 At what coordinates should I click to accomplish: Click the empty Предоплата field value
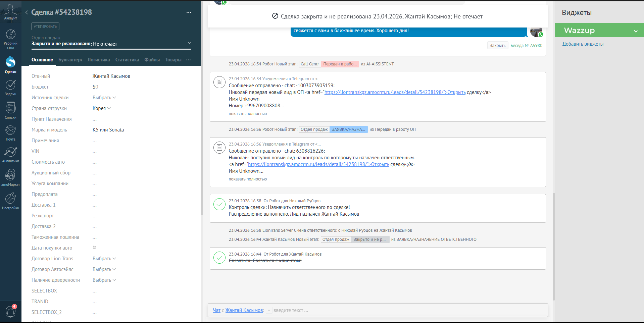[95, 195]
